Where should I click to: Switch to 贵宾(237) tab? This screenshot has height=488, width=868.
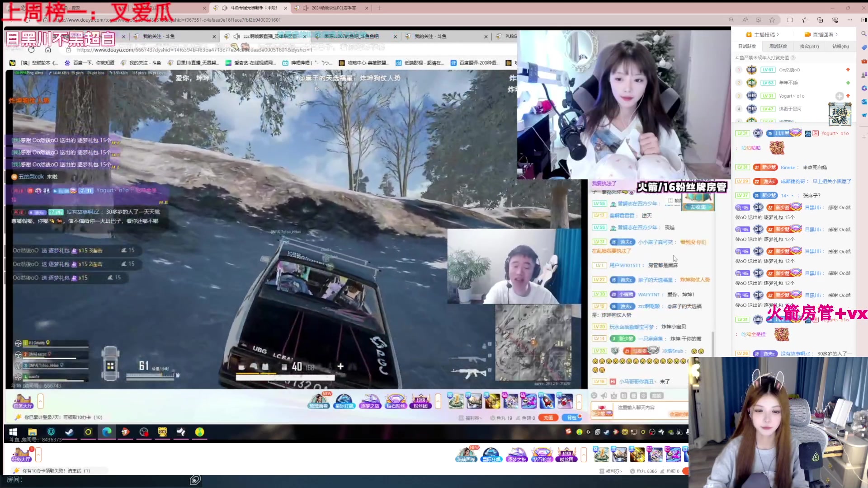pos(809,46)
